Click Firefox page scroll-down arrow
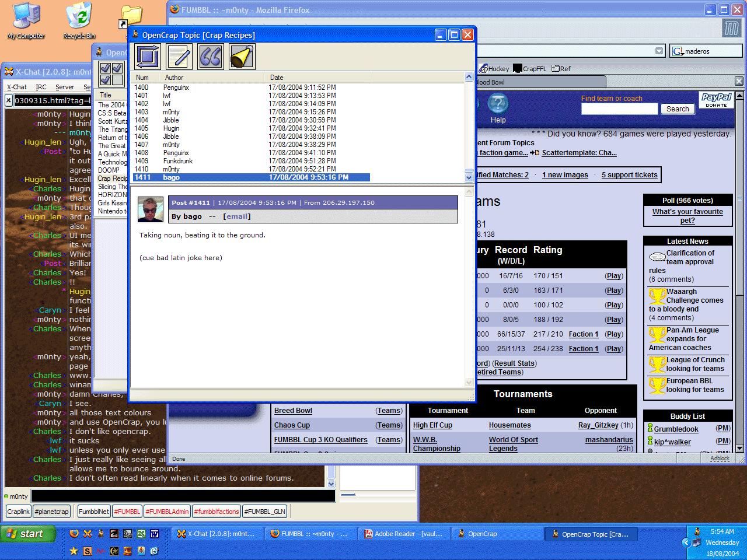The height and width of the screenshot is (560, 747). 739,448
